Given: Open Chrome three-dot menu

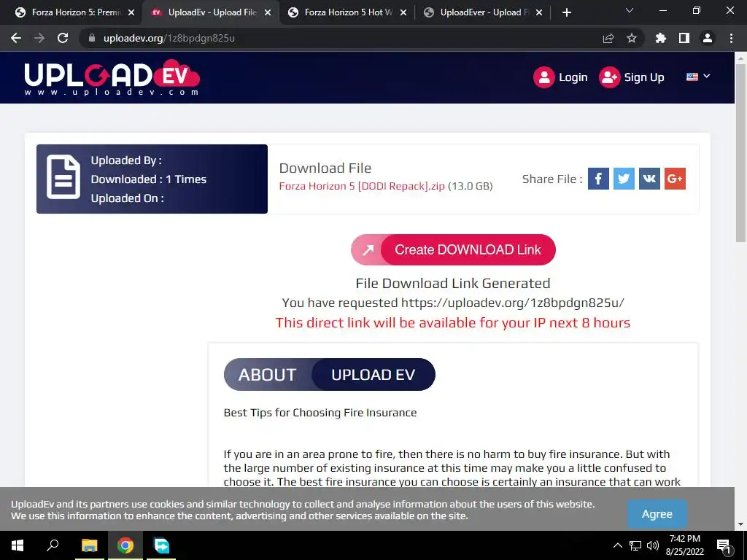Looking at the screenshot, I should point(731,38).
